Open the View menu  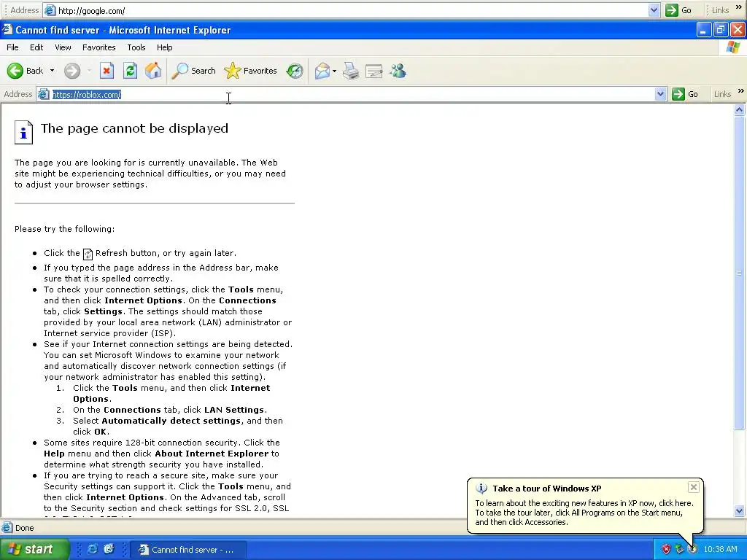tap(63, 47)
